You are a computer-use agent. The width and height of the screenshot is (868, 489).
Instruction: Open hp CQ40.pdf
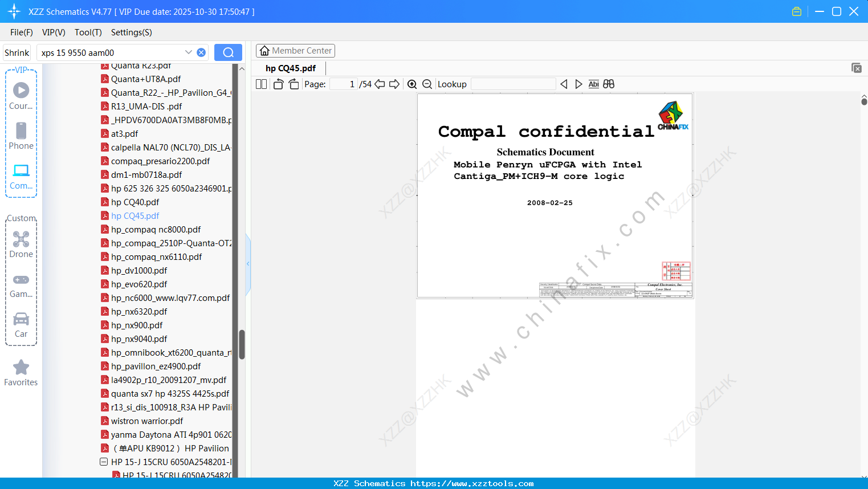tap(135, 202)
